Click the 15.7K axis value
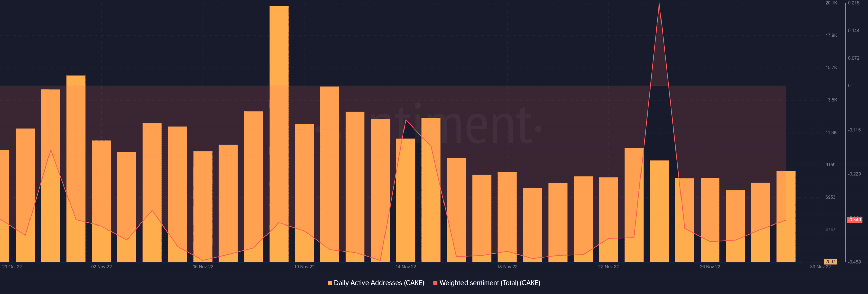Viewport: 868px width, 294px height. pyautogui.click(x=831, y=68)
